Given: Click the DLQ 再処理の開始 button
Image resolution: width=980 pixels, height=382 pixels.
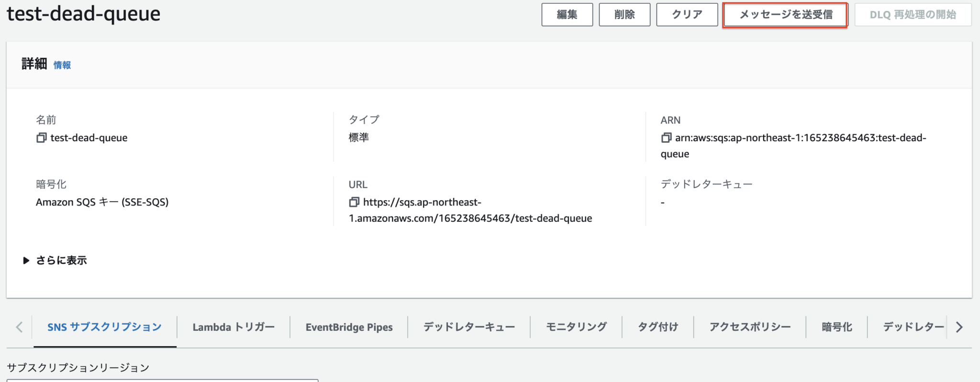Looking at the screenshot, I should click(913, 15).
